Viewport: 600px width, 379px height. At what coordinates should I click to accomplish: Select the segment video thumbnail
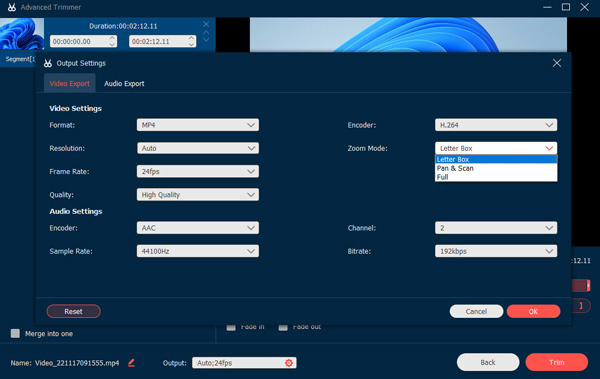[22, 34]
